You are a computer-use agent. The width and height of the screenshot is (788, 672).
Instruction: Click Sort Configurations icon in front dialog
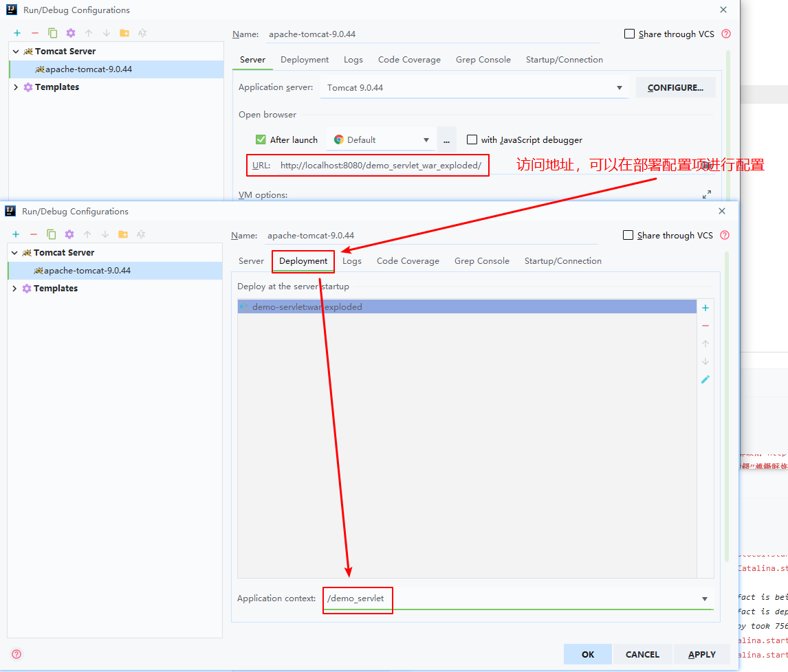tap(141, 234)
